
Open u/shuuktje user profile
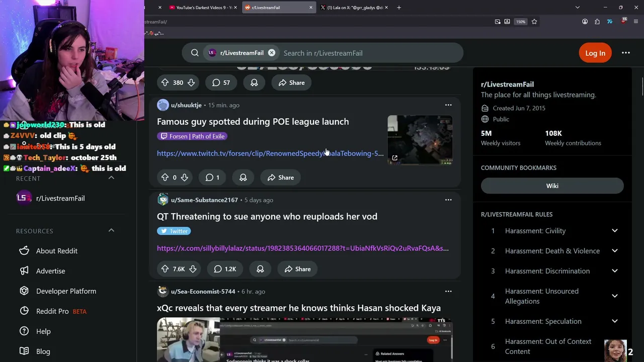coord(186,105)
